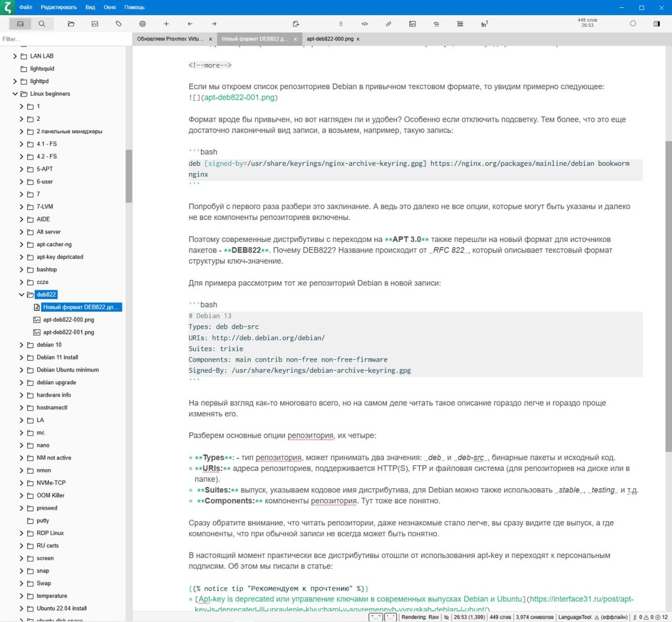Expand the apt-cacher-ng folder
The height and width of the screenshot is (622, 672).
click(22, 245)
